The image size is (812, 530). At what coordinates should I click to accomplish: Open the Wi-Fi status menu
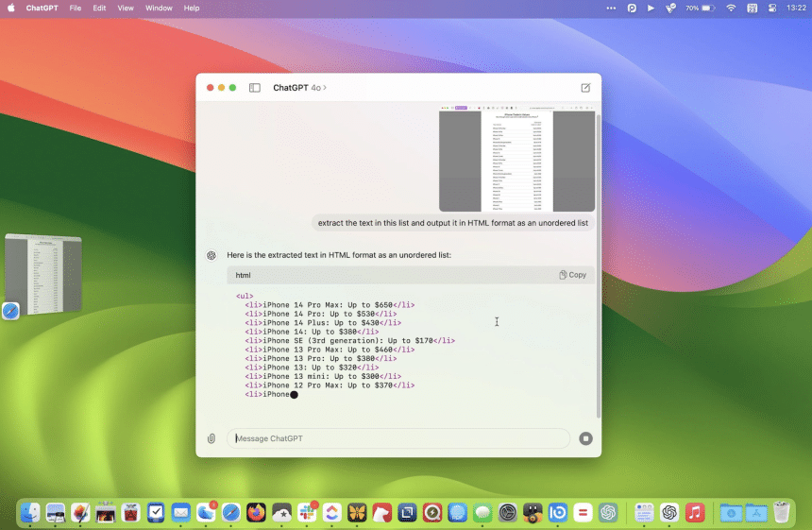coord(731,8)
